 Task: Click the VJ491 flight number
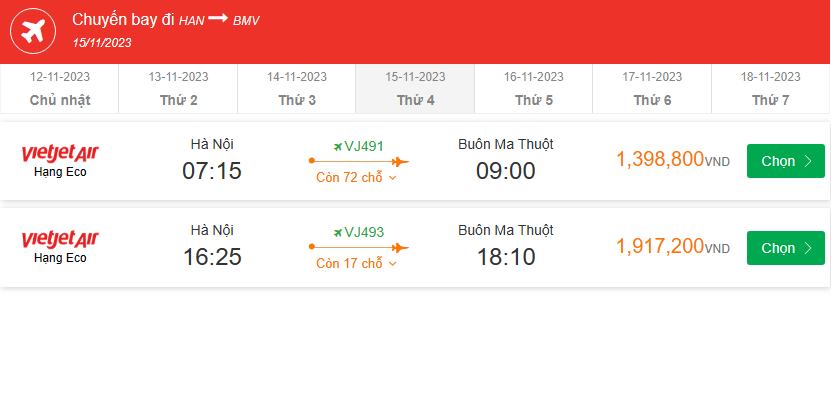[364, 146]
